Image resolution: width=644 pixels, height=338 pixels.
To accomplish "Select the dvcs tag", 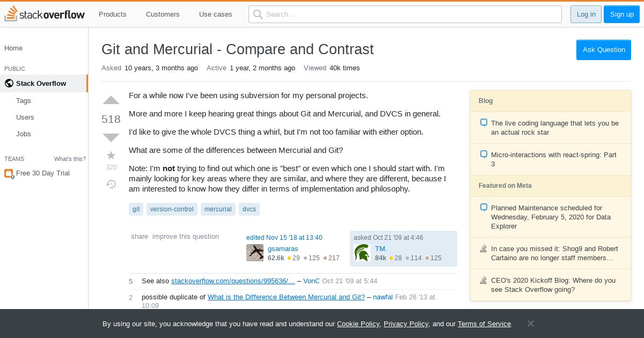I will [x=249, y=209].
